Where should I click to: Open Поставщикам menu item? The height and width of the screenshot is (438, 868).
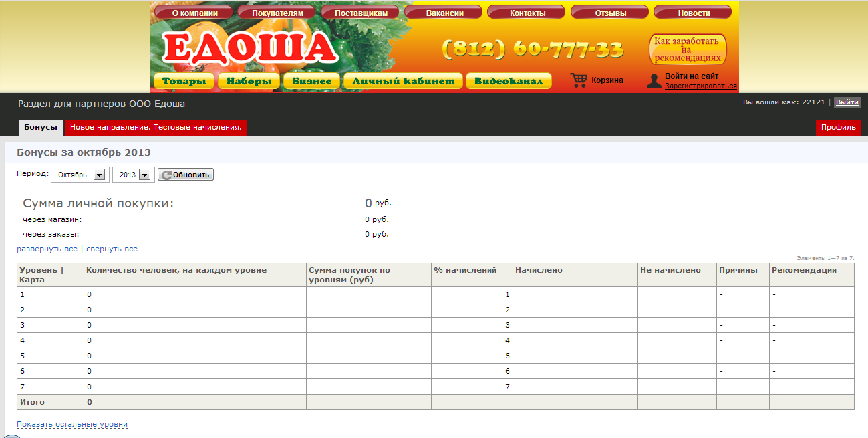point(361,13)
